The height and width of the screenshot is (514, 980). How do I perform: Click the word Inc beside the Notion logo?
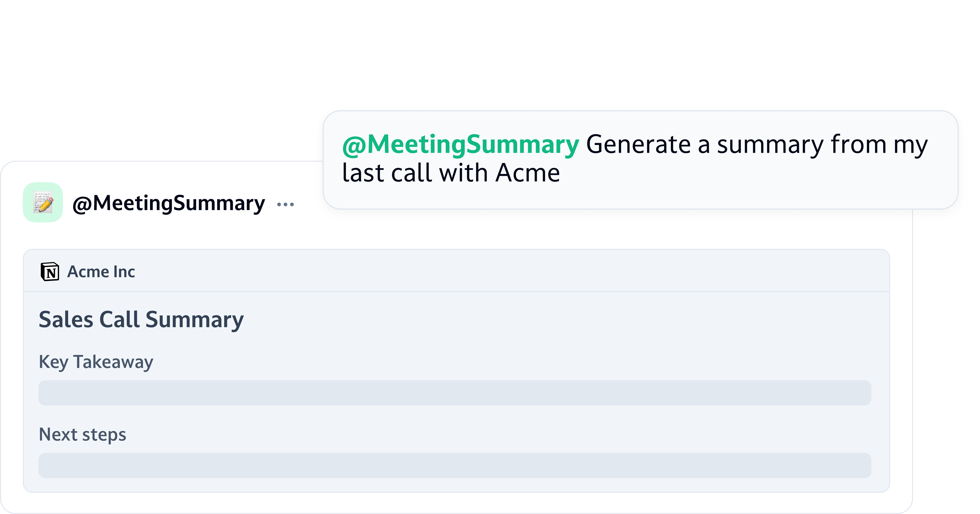124,272
